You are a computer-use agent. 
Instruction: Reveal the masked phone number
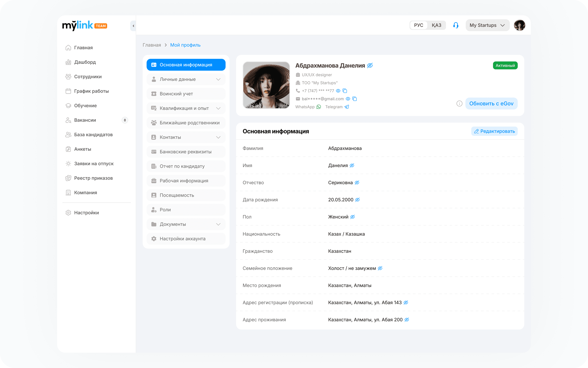click(338, 91)
